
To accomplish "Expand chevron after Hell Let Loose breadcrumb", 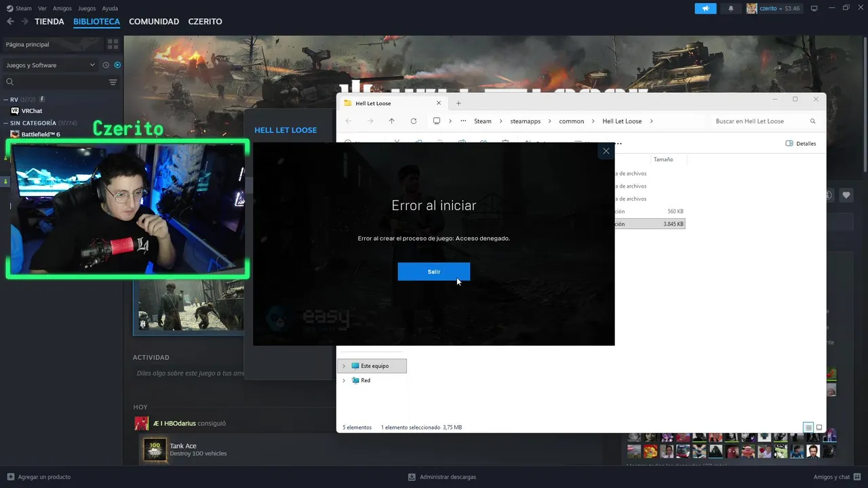I will point(651,121).
